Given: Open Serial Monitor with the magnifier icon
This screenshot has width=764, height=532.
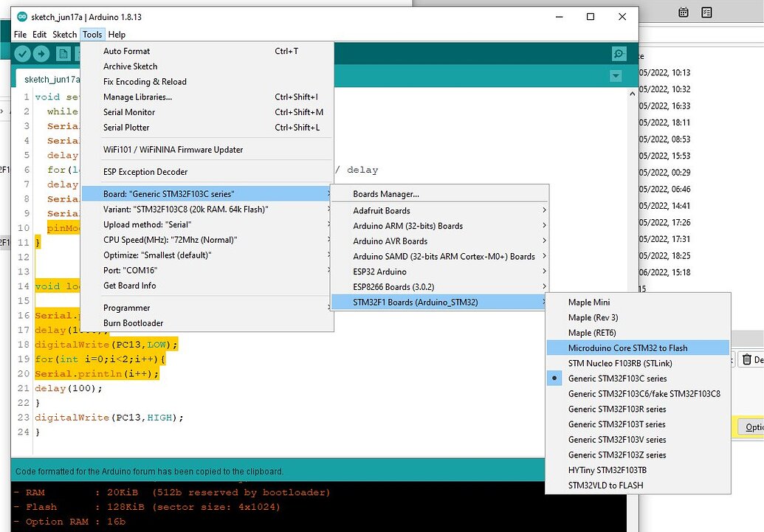Looking at the screenshot, I should click(x=619, y=53).
